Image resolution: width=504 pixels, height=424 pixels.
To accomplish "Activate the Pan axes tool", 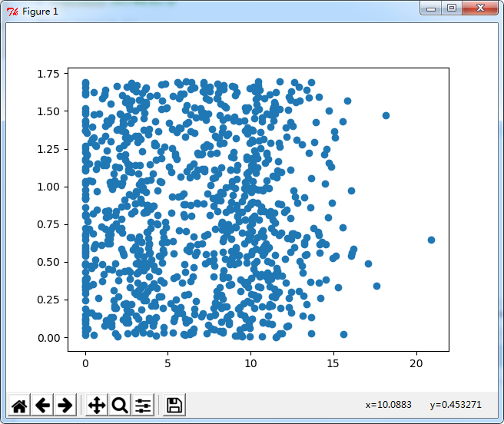I will [97, 405].
